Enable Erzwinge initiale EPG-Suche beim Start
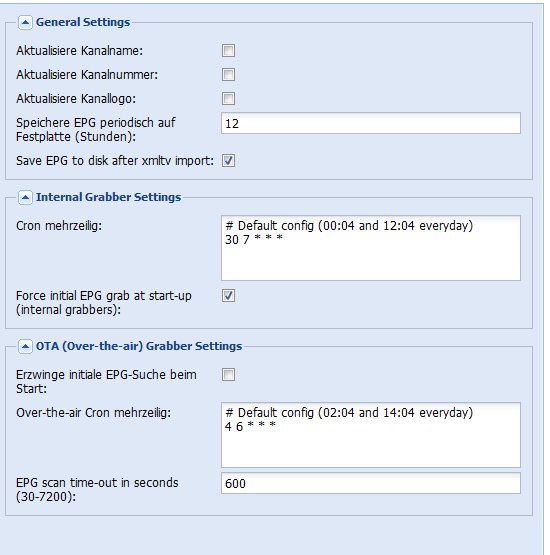The image size is (550, 555). point(228,374)
